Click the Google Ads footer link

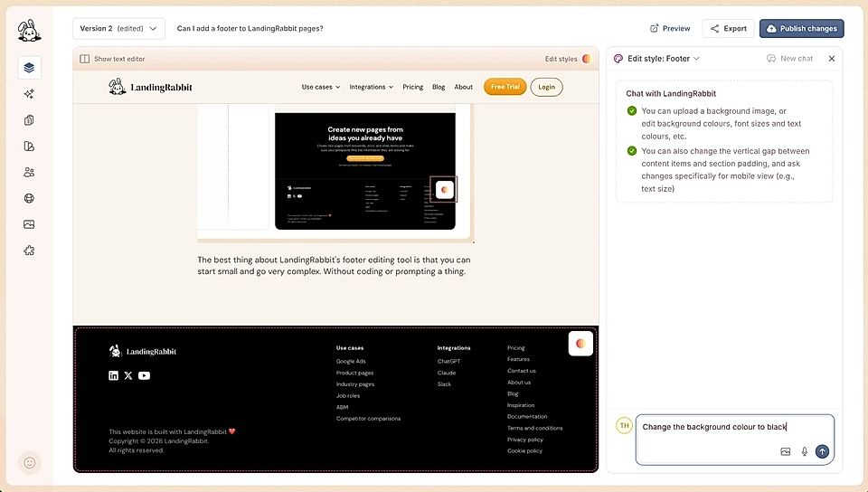coord(351,362)
